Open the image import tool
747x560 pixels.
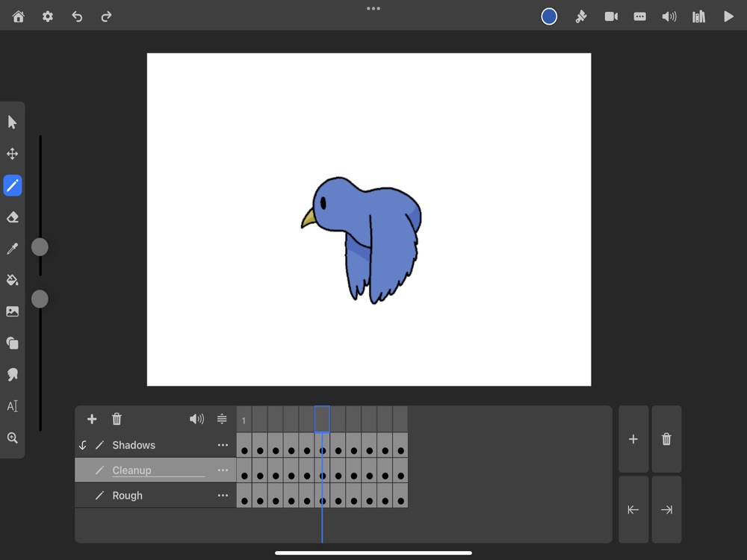13,311
